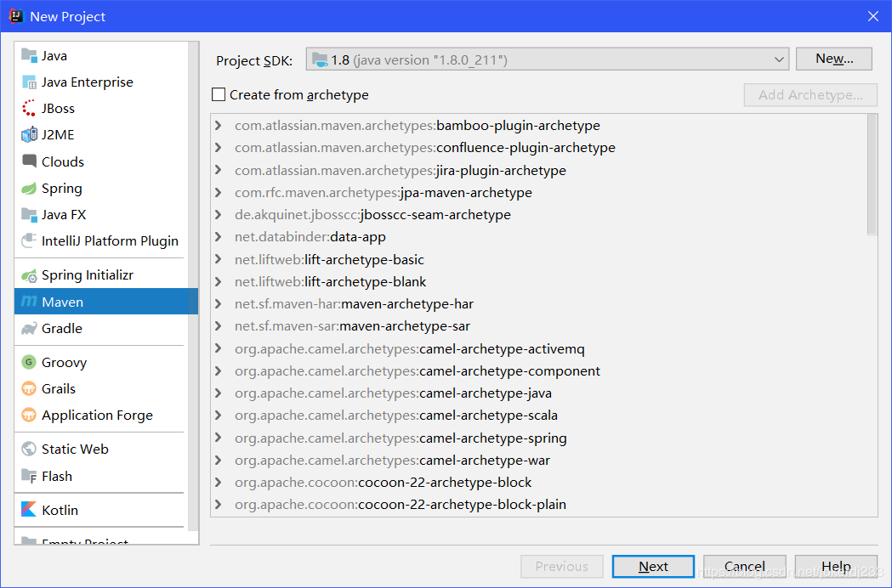Select Groovy label in project list
The height and width of the screenshot is (588, 892).
pos(65,363)
